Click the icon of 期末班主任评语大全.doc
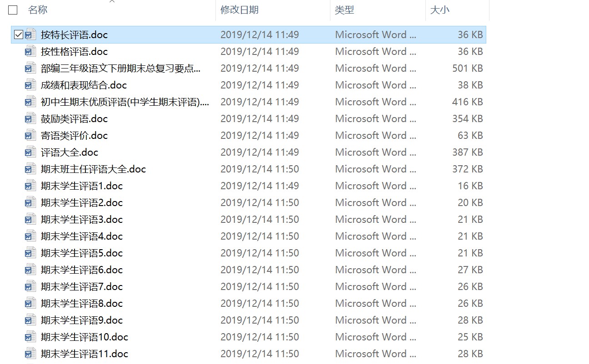Viewport: 589px width, 364px height. click(30, 169)
